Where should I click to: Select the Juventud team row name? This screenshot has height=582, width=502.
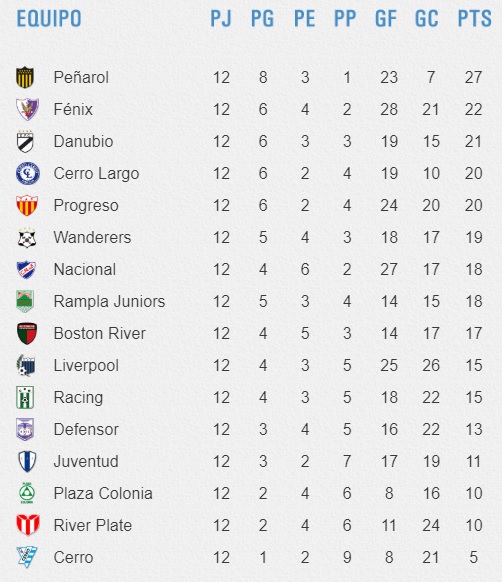86,461
